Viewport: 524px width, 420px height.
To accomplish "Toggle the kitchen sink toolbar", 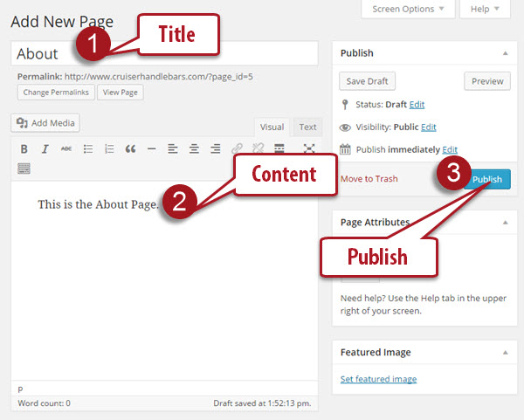I will [x=24, y=169].
